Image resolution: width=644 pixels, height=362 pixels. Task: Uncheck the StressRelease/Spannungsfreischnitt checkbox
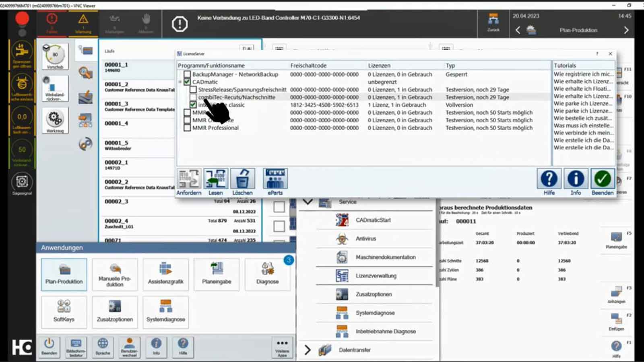pyautogui.click(x=194, y=89)
